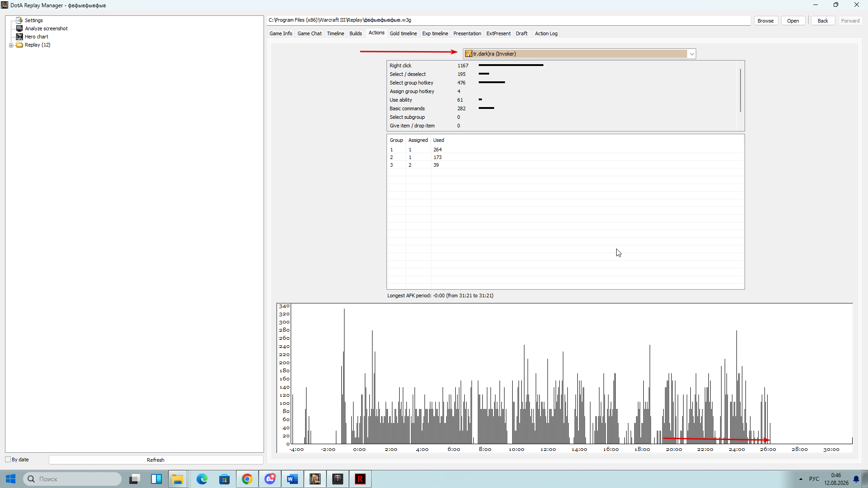Image resolution: width=868 pixels, height=488 pixels.
Task: Click the Select / deselect stat row
Action: click(x=562, y=74)
